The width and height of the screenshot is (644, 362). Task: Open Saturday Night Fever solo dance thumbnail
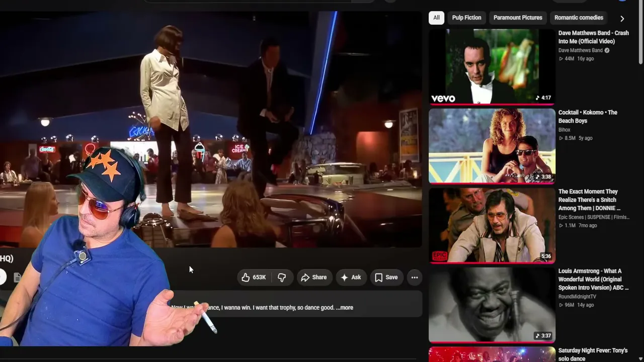[492, 354]
